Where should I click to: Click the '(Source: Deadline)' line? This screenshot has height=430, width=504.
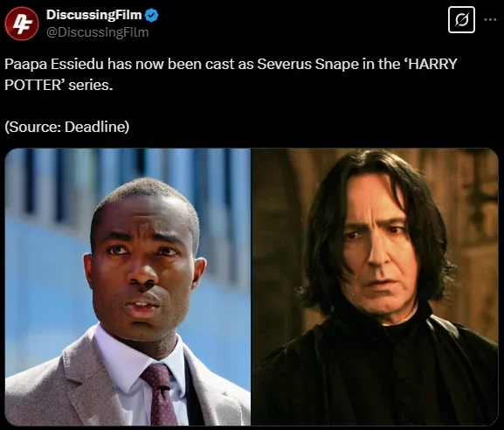click(x=67, y=127)
